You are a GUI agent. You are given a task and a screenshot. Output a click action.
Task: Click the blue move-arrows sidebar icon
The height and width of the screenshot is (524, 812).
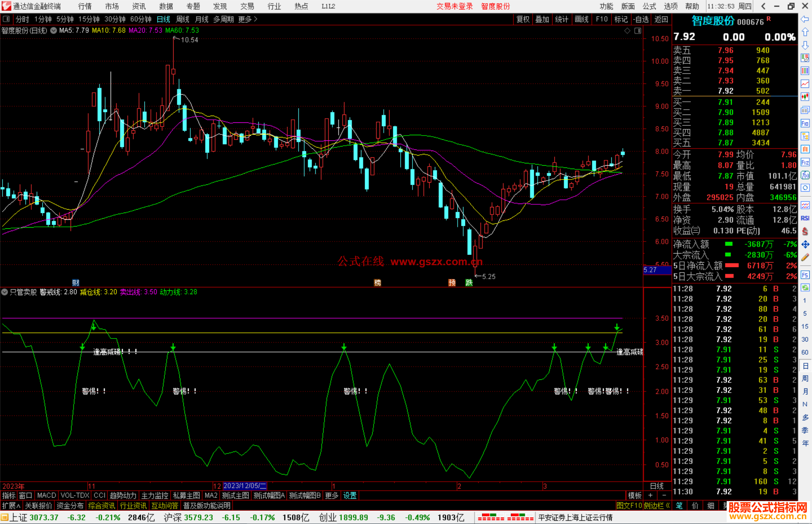(x=805, y=245)
